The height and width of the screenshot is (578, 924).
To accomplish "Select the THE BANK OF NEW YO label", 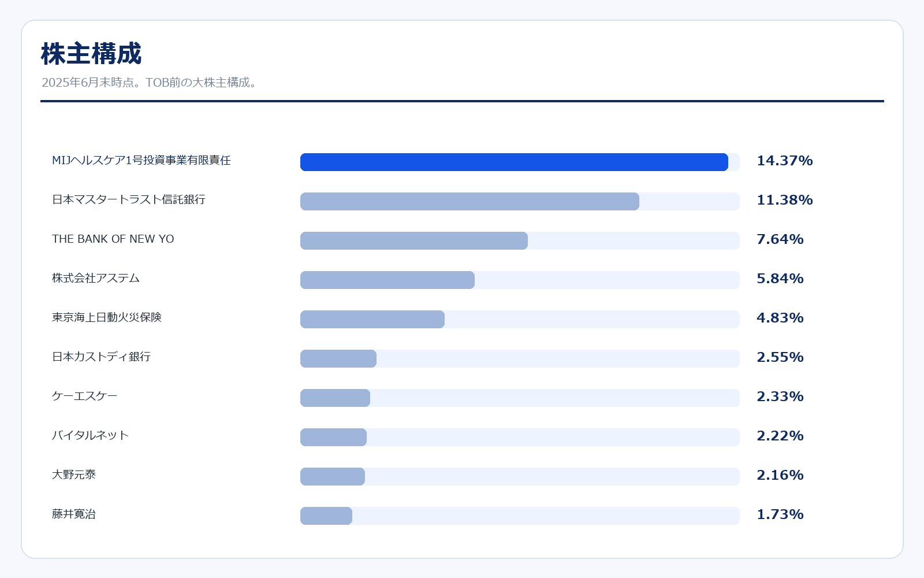I will click(x=113, y=239).
